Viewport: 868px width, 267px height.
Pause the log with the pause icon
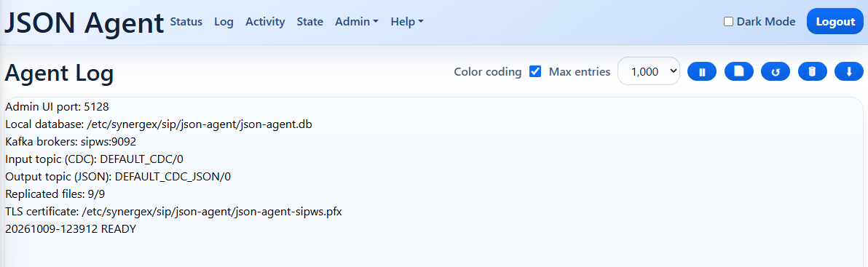[702, 71]
